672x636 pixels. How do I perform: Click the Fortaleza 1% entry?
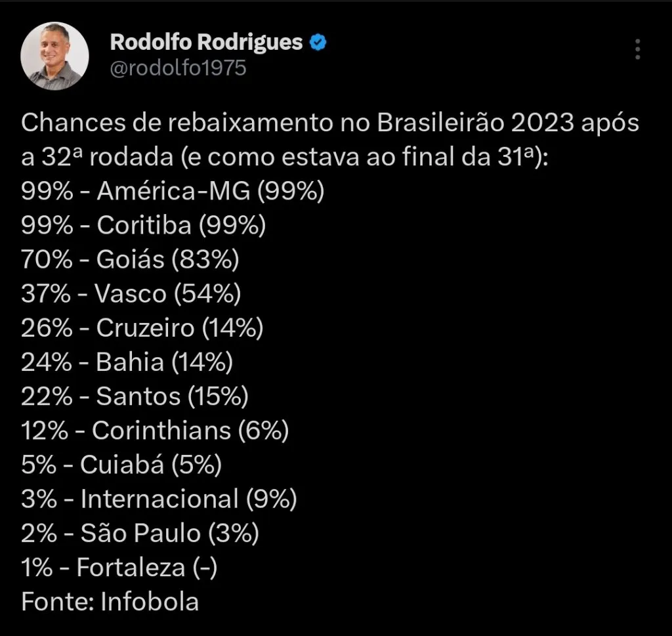tap(119, 567)
